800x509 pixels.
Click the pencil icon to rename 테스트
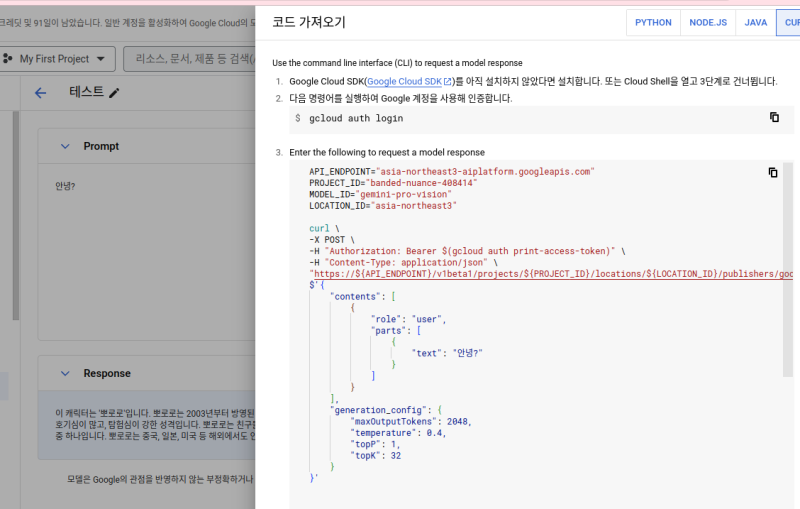pos(114,93)
